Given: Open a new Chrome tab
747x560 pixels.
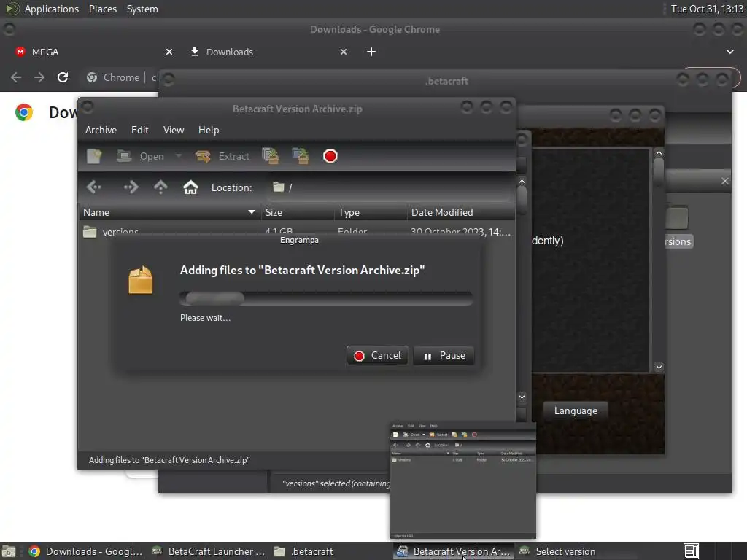Looking at the screenshot, I should 371,52.
